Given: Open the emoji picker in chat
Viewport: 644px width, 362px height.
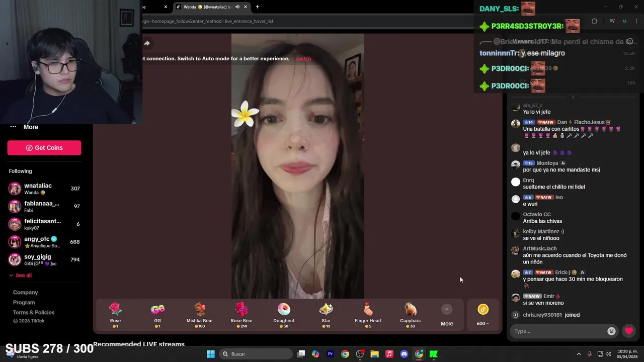Looking at the screenshot, I should pyautogui.click(x=611, y=331).
